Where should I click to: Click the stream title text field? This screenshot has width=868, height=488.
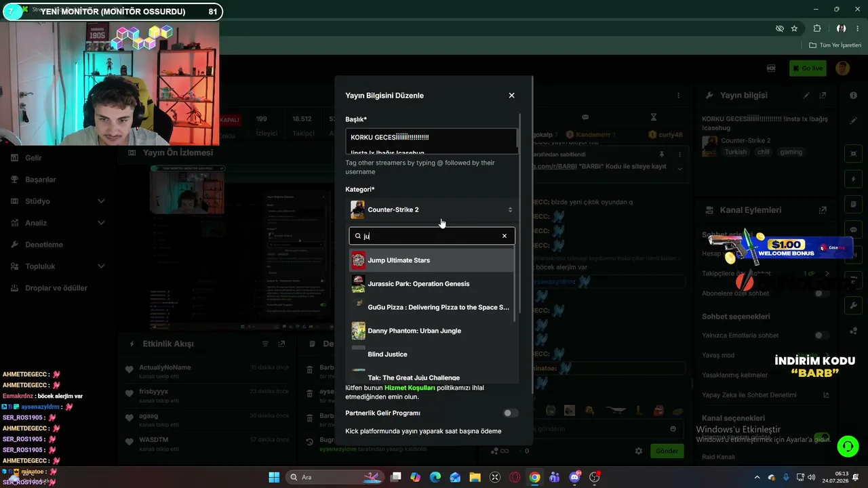431,141
